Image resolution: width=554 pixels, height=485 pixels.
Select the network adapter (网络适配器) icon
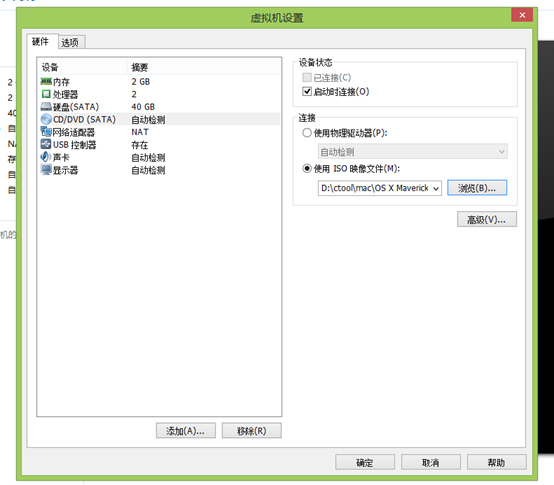coord(46,132)
